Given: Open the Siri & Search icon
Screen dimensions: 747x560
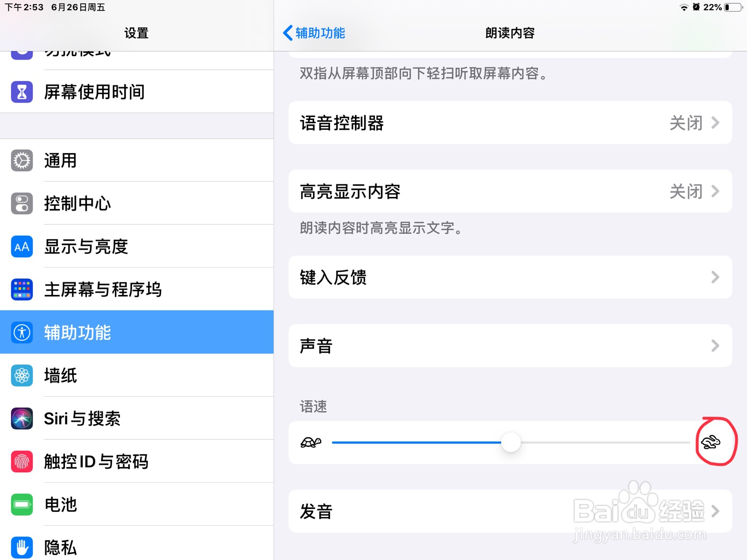Looking at the screenshot, I should pos(22,419).
